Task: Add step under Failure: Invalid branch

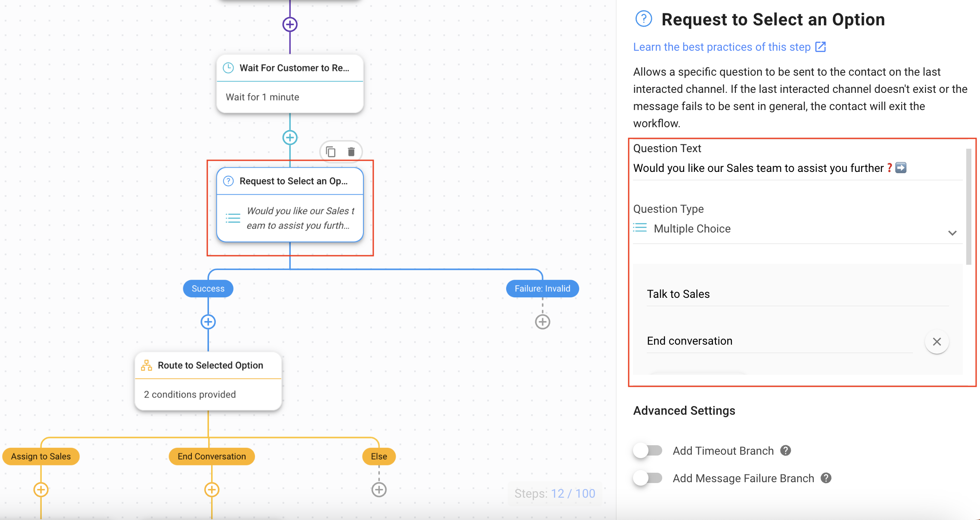Action: 542,321
